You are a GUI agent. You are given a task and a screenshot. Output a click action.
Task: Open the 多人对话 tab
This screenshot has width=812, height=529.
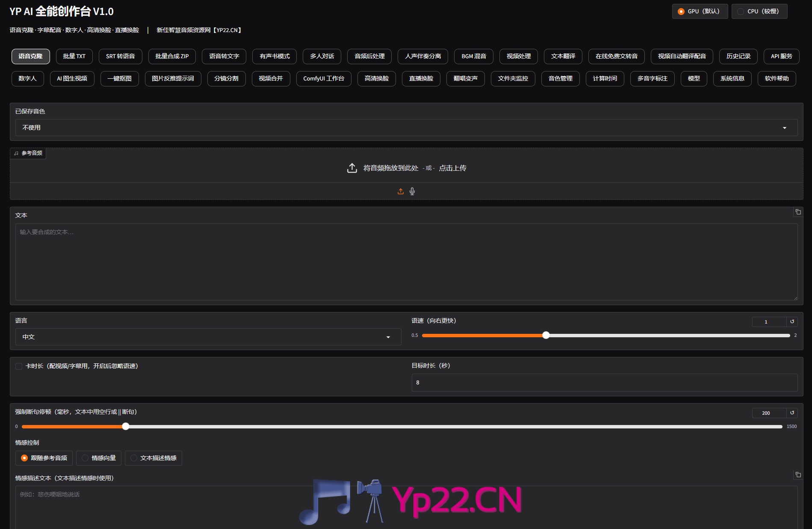pyautogui.click(x=322, y=56)
